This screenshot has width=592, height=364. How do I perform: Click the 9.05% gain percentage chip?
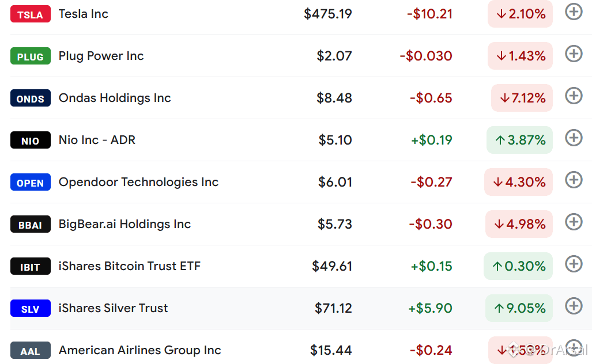[519, 308]
